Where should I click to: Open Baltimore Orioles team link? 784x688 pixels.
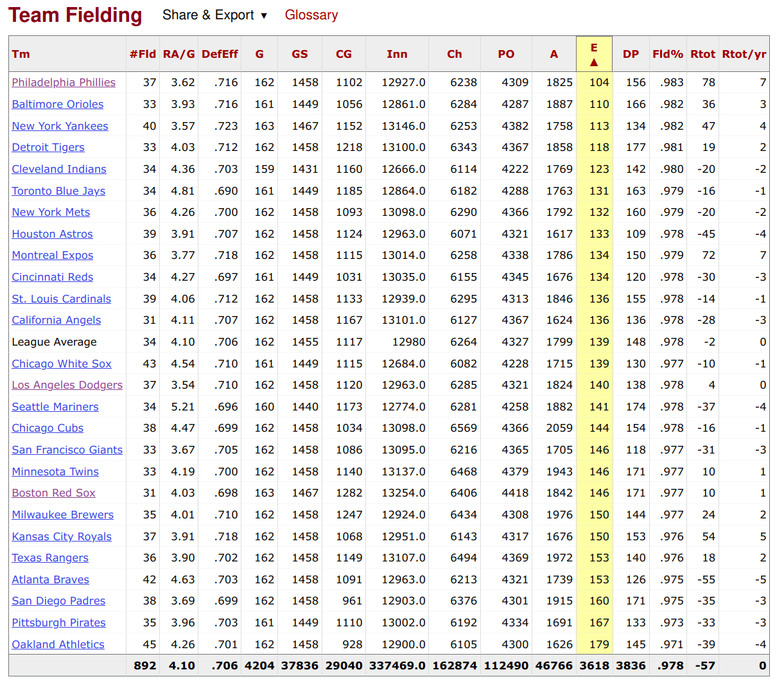coord(58,104)
